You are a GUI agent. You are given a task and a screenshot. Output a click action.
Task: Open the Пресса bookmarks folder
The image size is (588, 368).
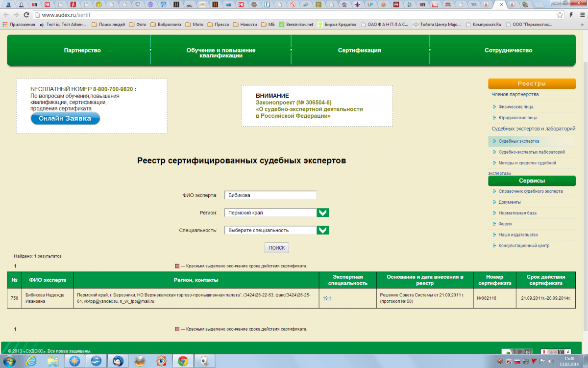(x=218, y=24)
